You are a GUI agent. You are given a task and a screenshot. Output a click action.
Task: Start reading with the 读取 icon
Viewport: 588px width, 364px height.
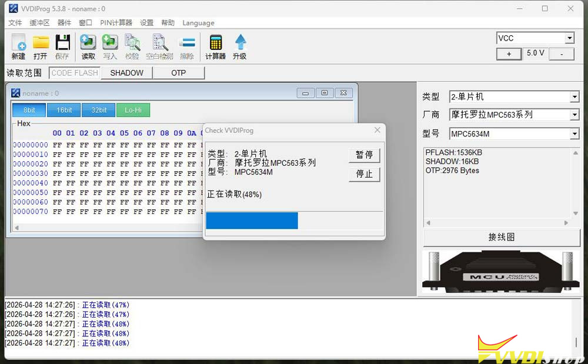pyautogui.click(x=88, y=46)
